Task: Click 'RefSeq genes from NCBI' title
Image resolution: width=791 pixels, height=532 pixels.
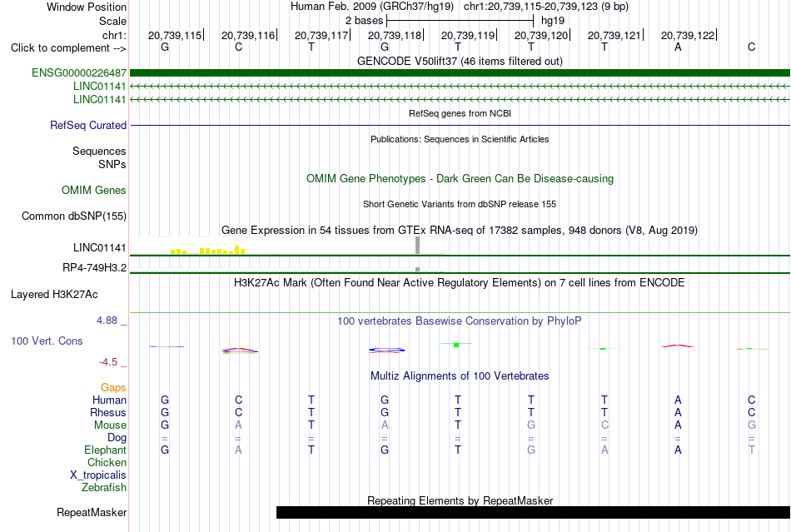Action: pos(460,113)
